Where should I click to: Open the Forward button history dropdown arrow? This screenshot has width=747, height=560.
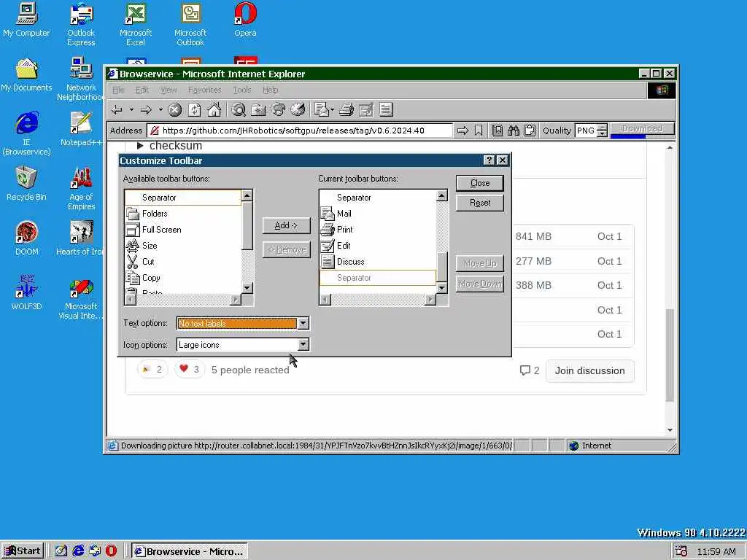click(x=160, y=110)
